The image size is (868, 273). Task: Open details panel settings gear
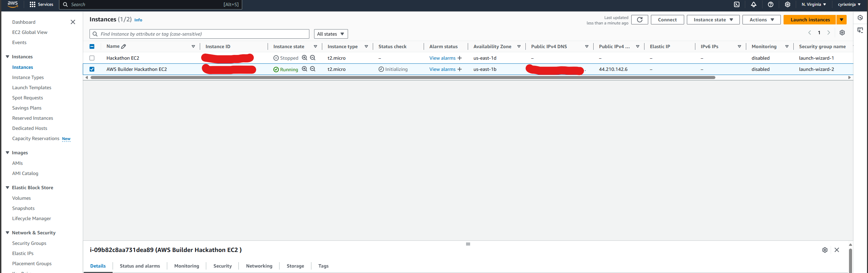click(825, 250)
